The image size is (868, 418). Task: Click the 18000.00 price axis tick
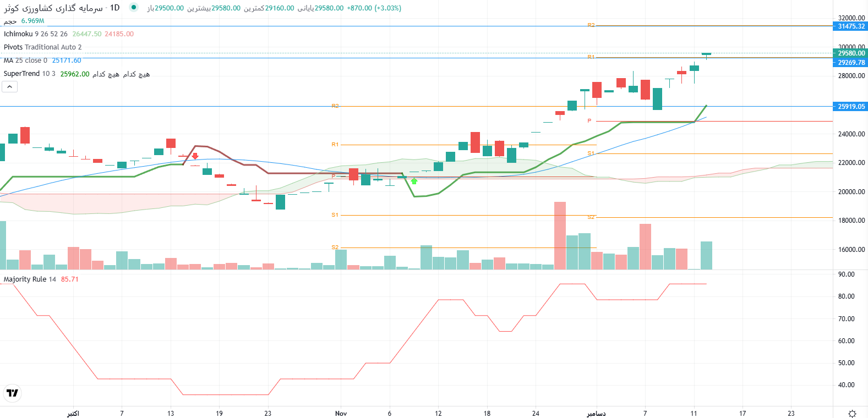[851, 221]
